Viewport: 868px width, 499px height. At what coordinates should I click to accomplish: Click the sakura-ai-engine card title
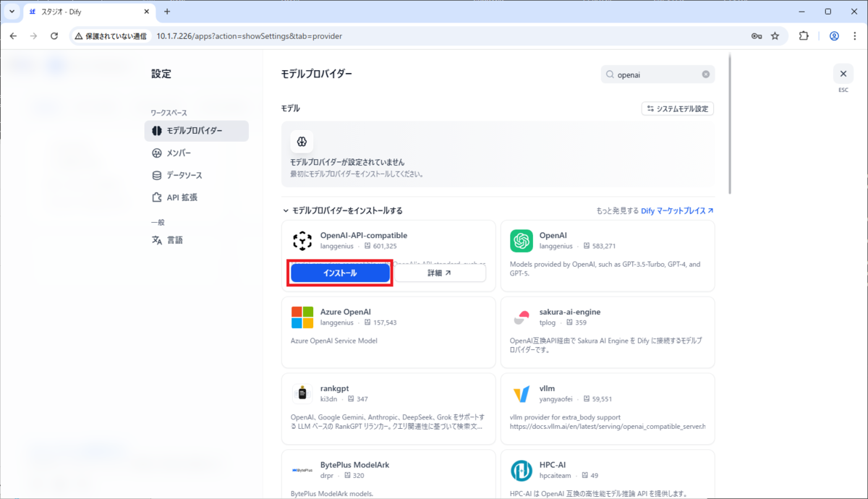pyautogui.click(x=570, y=312)
